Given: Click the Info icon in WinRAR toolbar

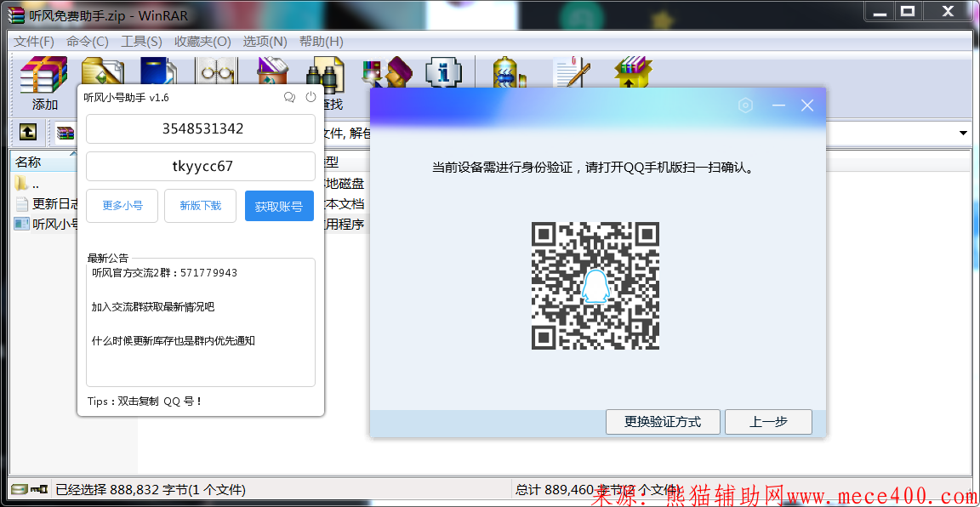Looking at the screenshot, I should (x=443, y=74).
